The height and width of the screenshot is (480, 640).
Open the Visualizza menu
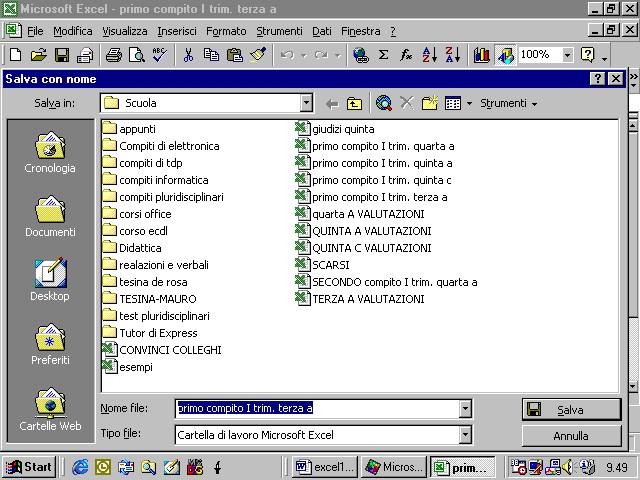click(124, 31)
